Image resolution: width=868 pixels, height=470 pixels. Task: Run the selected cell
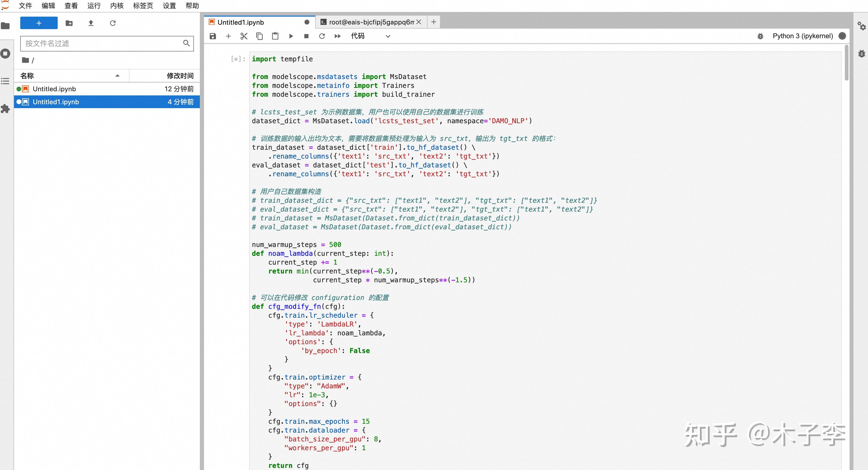pyautogui.click(x=291, y=36)
